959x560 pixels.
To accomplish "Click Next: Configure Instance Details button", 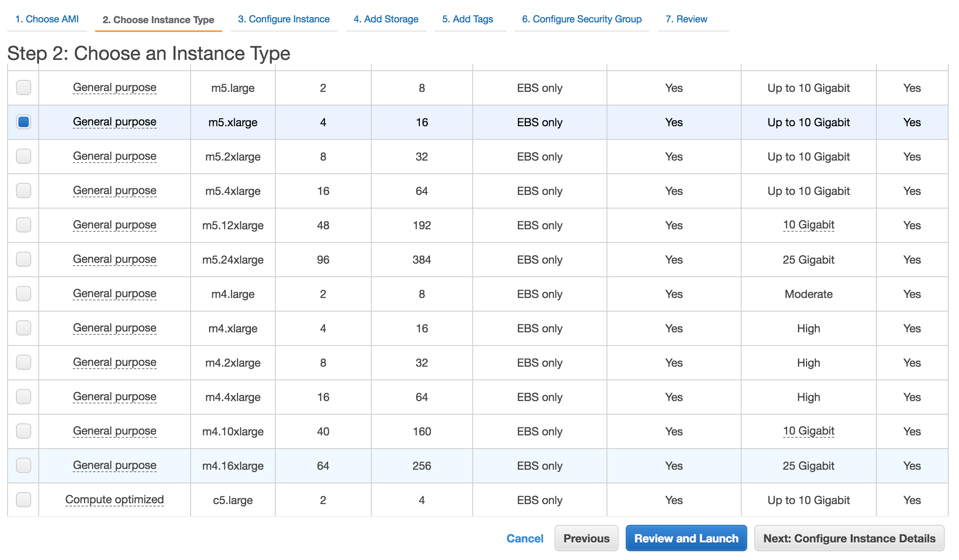I will [x=850, y=538].
